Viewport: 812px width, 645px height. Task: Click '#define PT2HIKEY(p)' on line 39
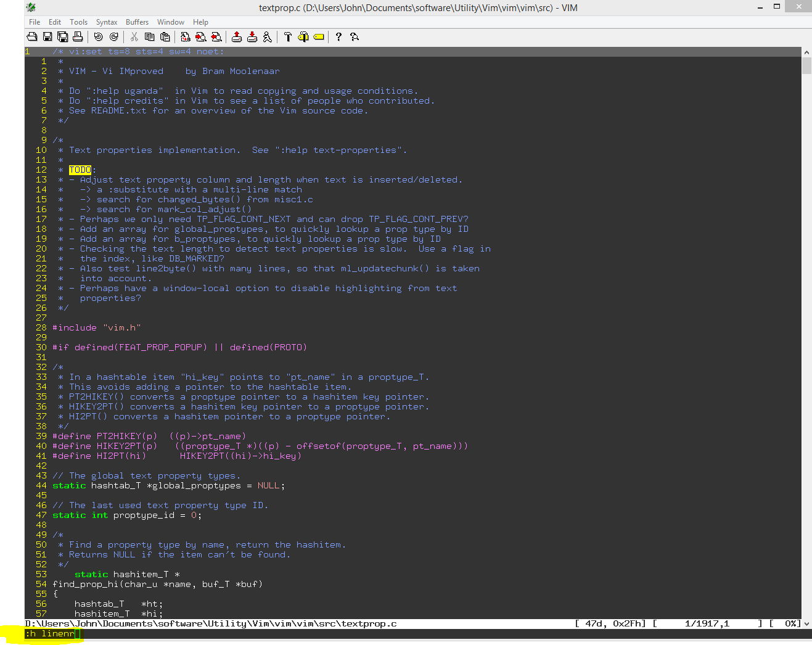105,436
